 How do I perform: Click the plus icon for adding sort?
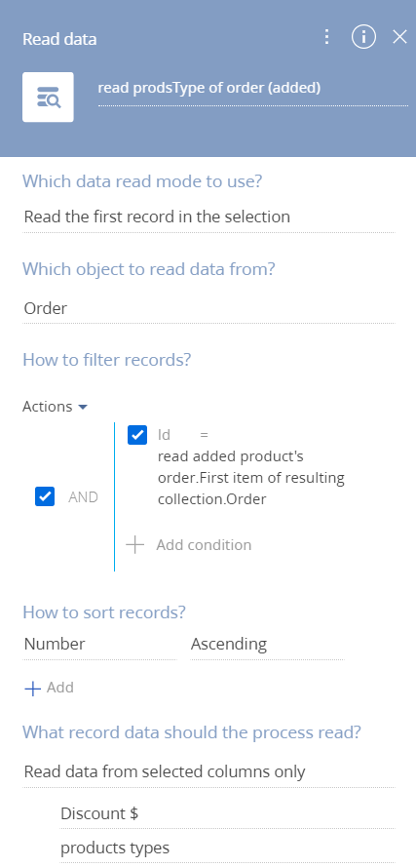point(33,689)
